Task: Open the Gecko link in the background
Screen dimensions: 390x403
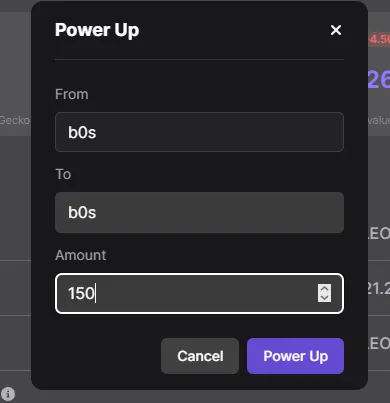Action: 15,120
